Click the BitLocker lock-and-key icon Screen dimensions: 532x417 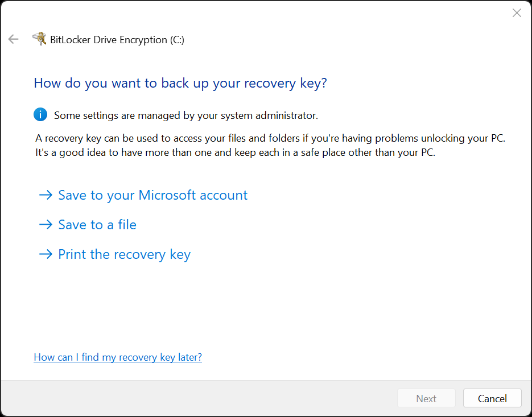click(x=40, y=39)
